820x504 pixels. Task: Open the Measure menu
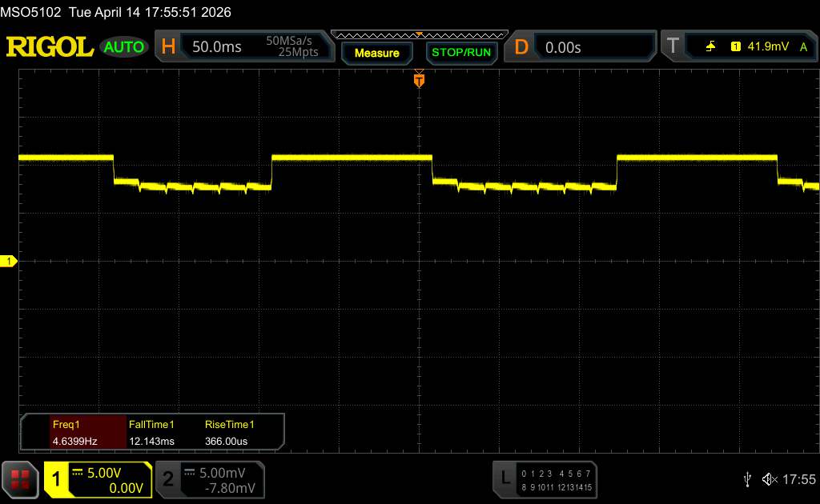(x=376, y=53)
